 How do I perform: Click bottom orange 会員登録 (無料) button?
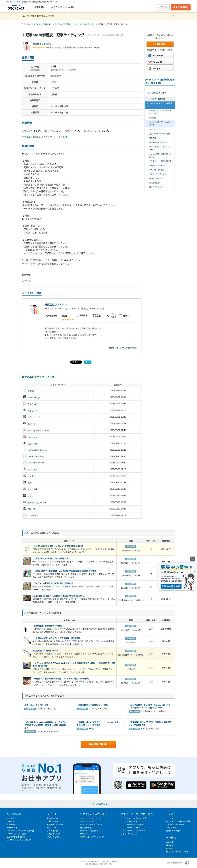98,744
